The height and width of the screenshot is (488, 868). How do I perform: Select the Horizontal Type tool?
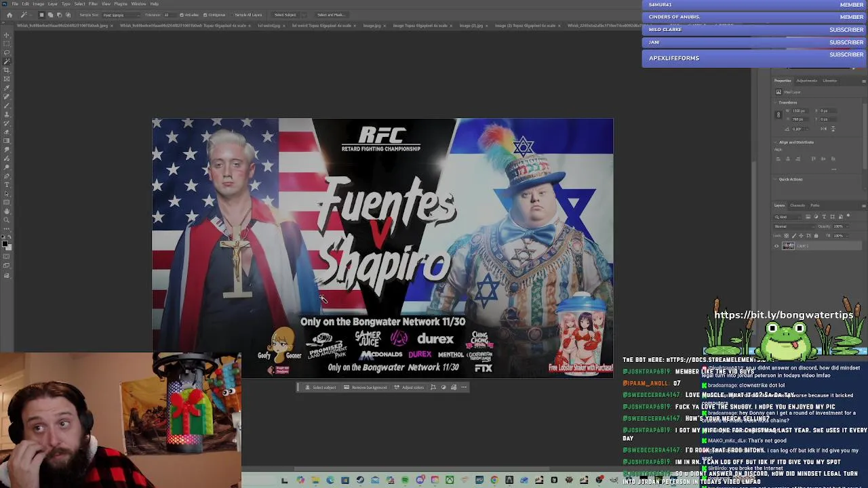coord(7,184)
